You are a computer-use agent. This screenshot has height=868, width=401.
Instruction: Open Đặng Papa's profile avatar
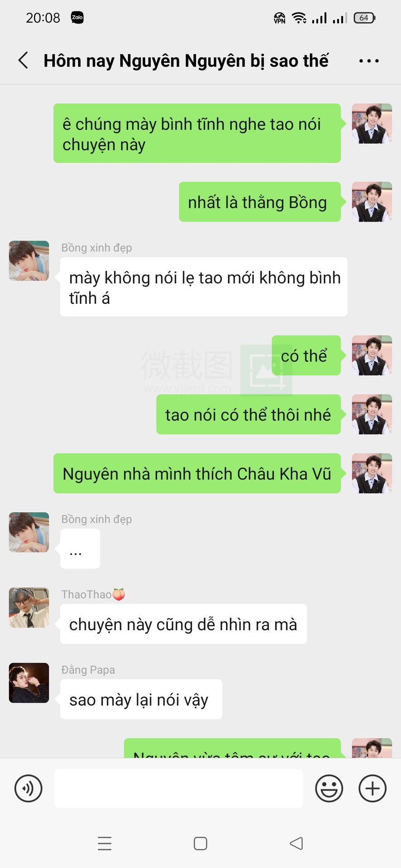coord(29,683)
